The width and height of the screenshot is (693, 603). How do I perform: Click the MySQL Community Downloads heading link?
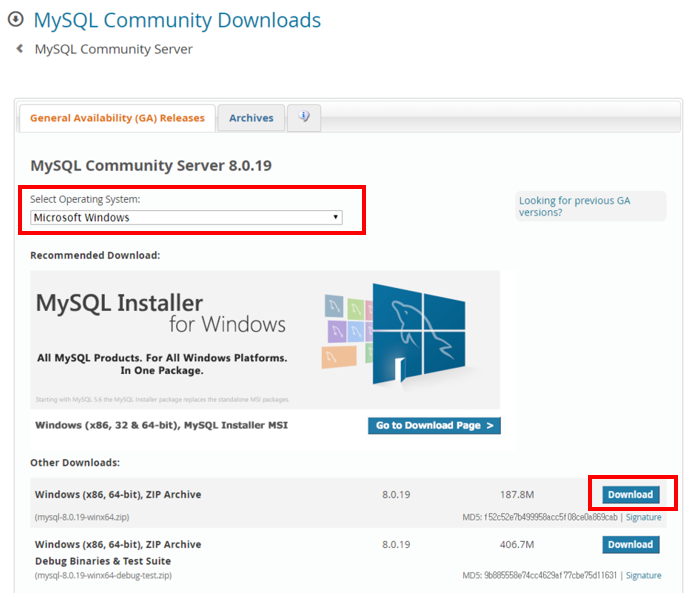click(177, 20)
